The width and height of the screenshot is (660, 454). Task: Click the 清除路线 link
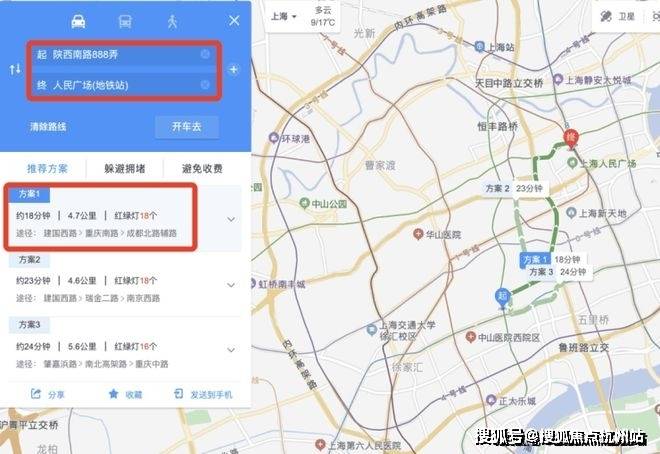click(48, 127)
